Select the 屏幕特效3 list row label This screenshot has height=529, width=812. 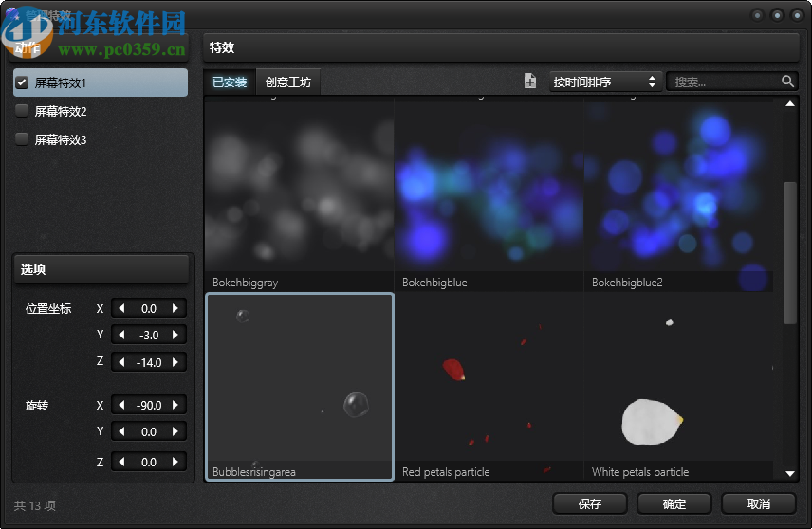(61, 139)
